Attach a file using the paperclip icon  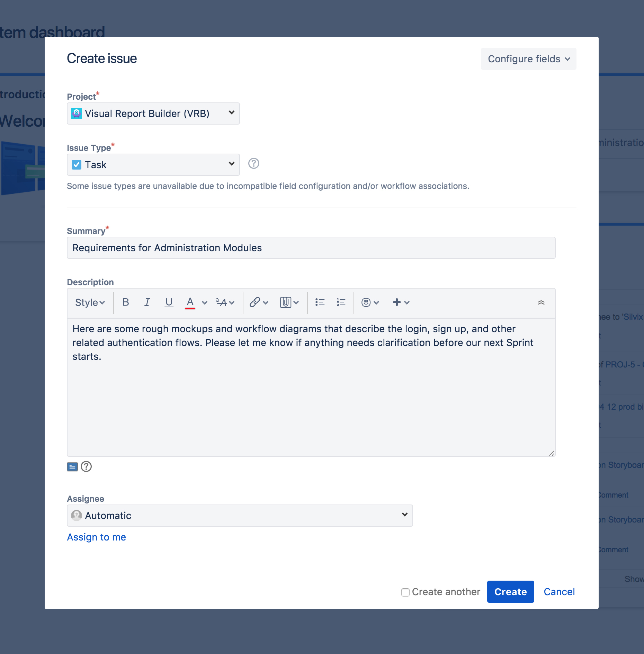pyautogui.click(x=286, y=302)
